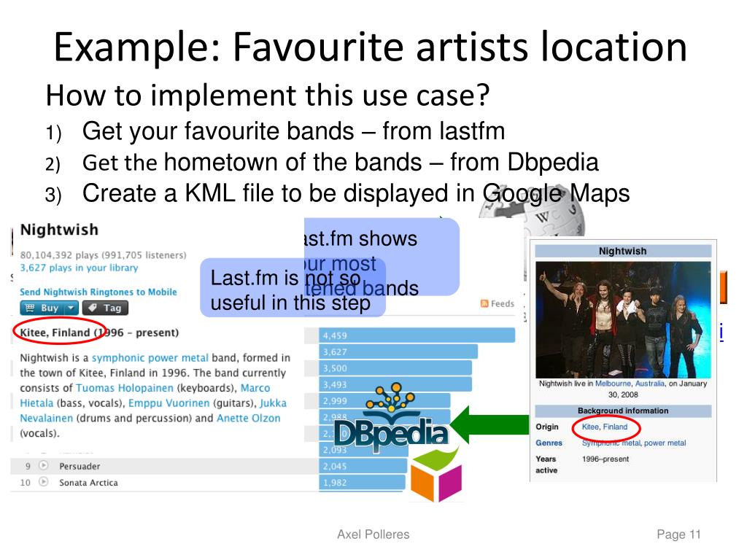Screen dimensions: 747x560
Task: Open the Anette Olzon link
Action: tap(248, 418)
